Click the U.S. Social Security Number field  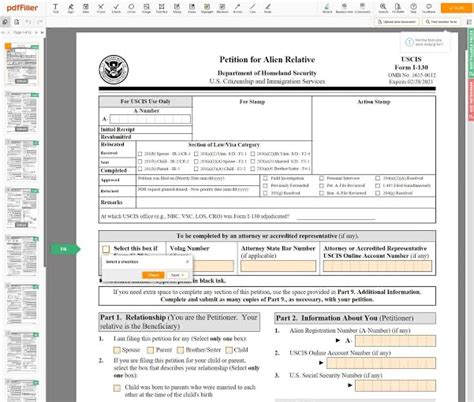395,386
